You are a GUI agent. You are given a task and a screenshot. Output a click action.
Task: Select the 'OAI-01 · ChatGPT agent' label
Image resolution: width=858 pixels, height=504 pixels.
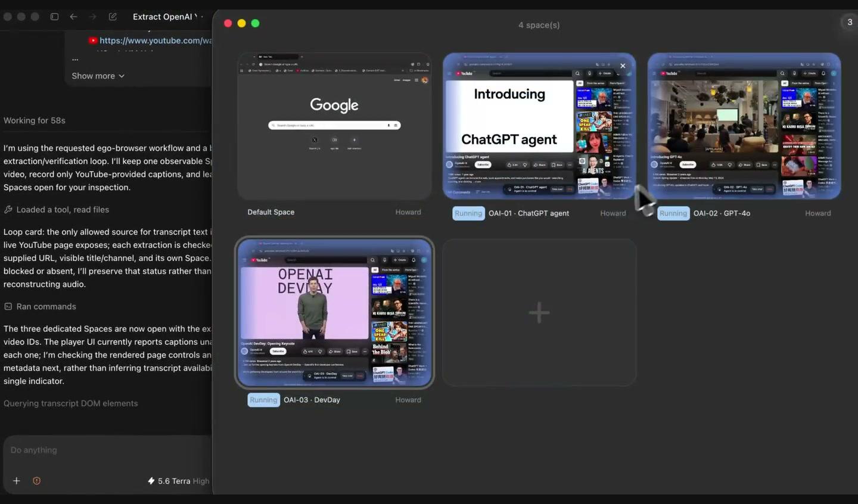529,213
